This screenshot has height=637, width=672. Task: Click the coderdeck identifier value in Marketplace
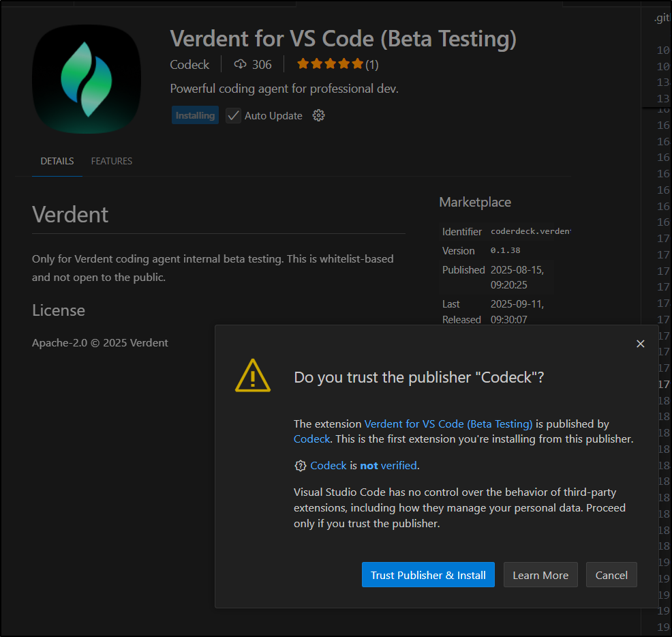pyautogui.click(x=530, y=232)
